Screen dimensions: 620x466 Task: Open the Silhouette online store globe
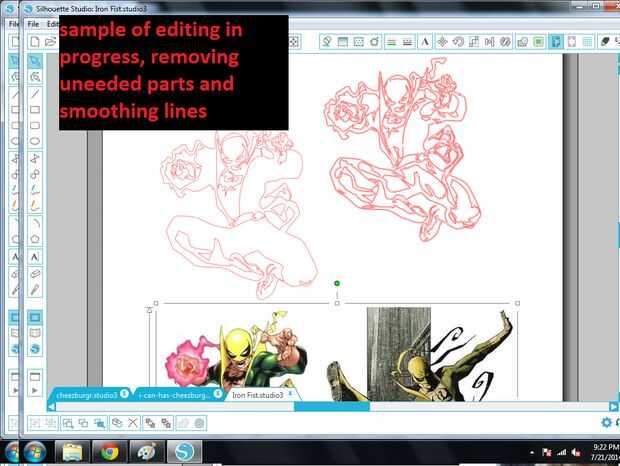point(35,349)
